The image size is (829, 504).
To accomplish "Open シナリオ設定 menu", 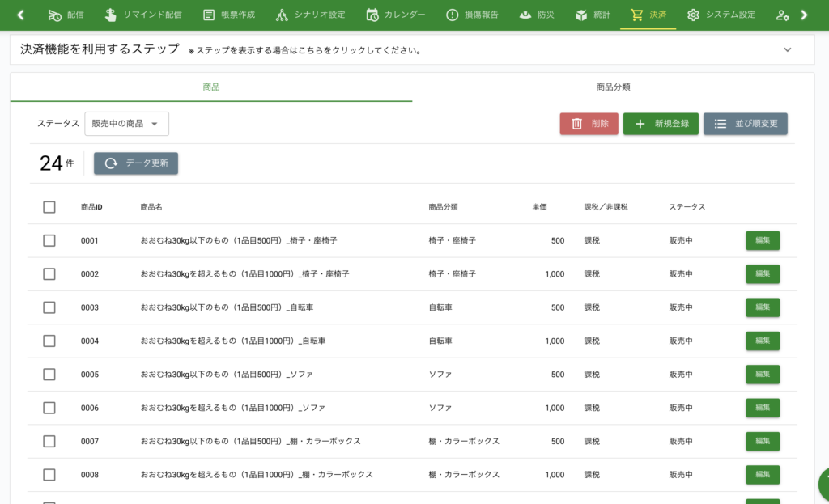I will pyautogui.click(x=310, y=15).
